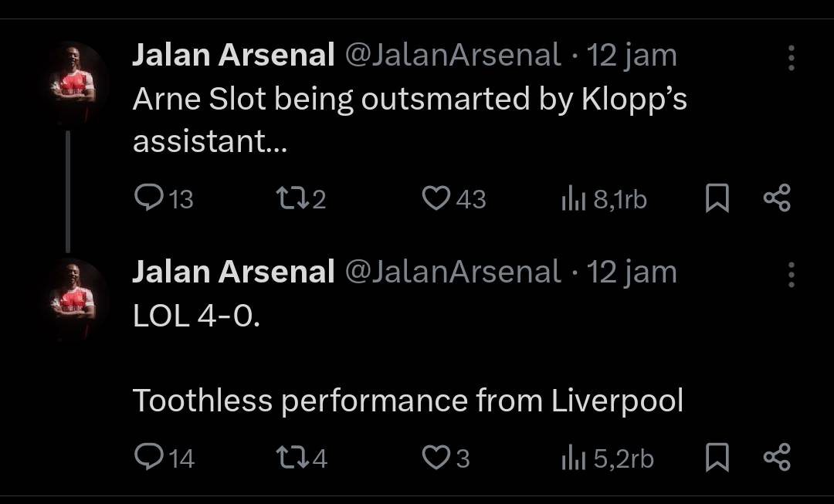View analytics of the LOL 4-0 tweet
This screenshot has height=504, width=834.
tap(572, 459)
